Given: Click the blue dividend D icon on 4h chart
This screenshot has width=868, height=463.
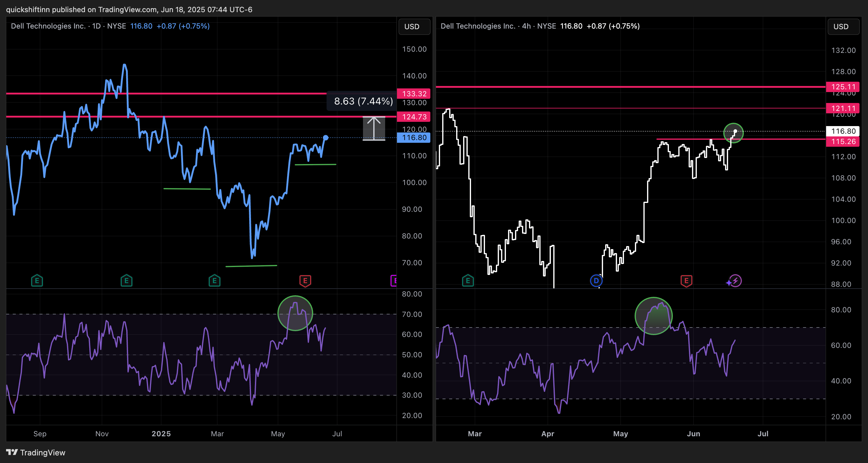Looking at the screenshot, I should point(596,281).
